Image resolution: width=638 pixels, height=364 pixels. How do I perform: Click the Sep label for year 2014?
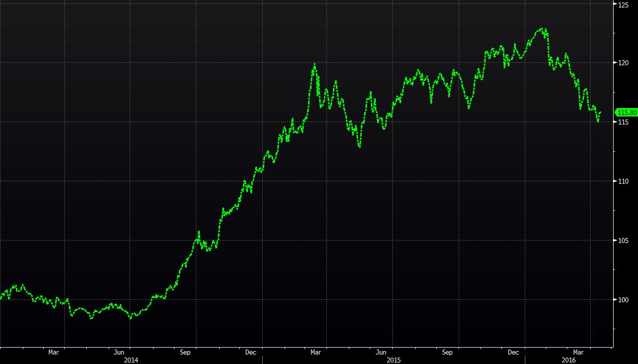coord(185,353)
